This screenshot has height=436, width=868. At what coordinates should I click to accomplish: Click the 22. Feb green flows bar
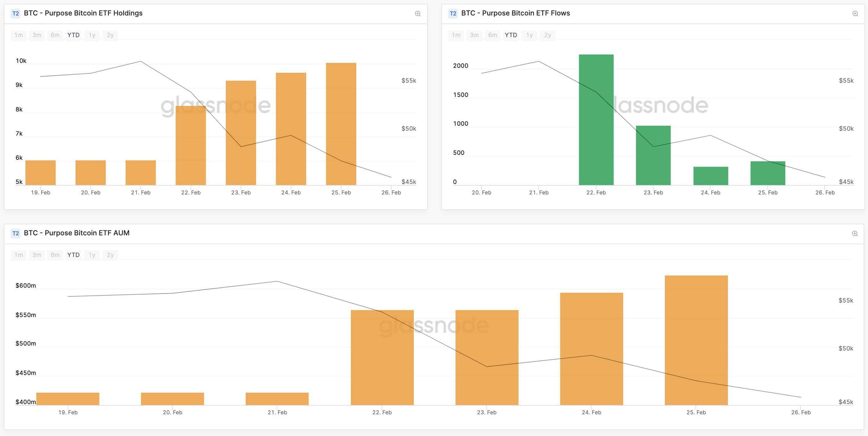[596, 120]
